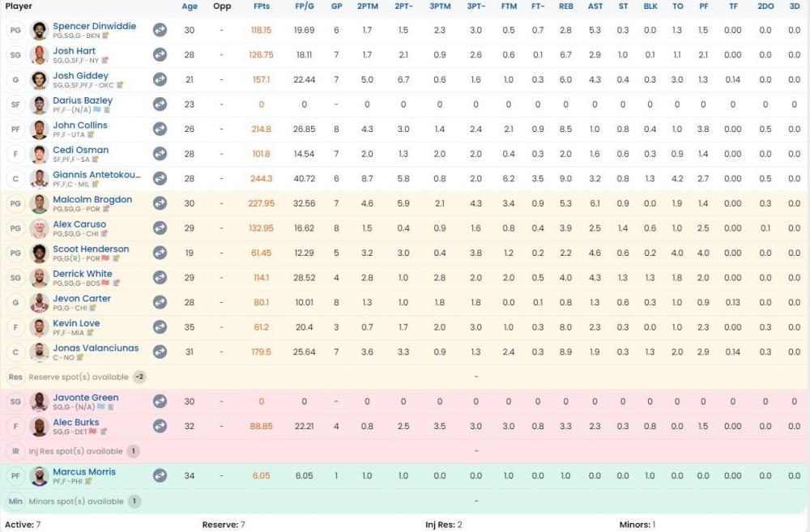The width and height of the screenshot is (810, 532).
Task: Click the flag icon next to Darius Bazley
Action: pyautogui.click(x=98, y=110)
